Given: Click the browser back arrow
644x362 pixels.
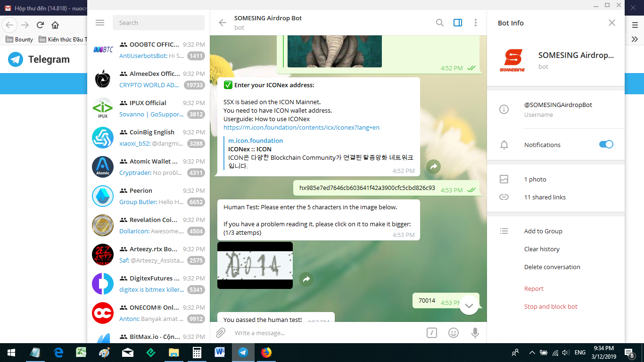Looking at the screenshot, I should coord(9,25).
